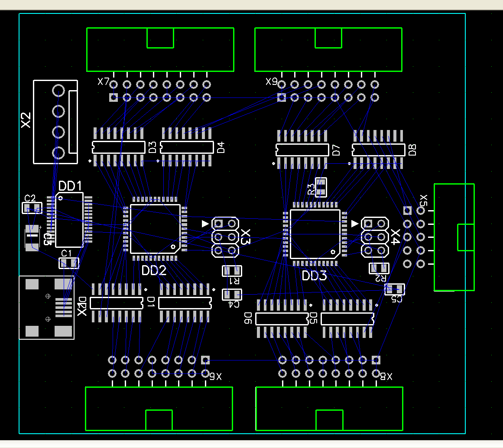Click the D3 designator text
Image resolution: width=503 pixels, height=448 pixels.
point(153,147)
